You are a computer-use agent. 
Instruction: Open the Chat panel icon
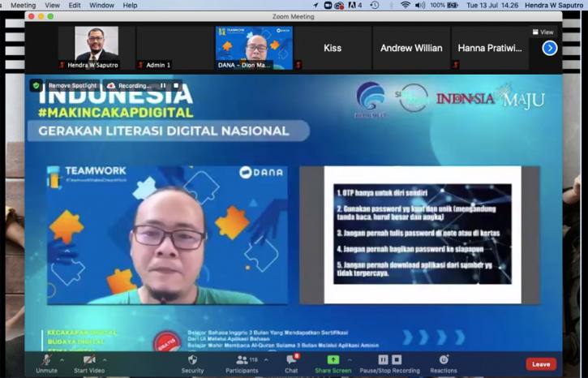[x=291, y=359]
